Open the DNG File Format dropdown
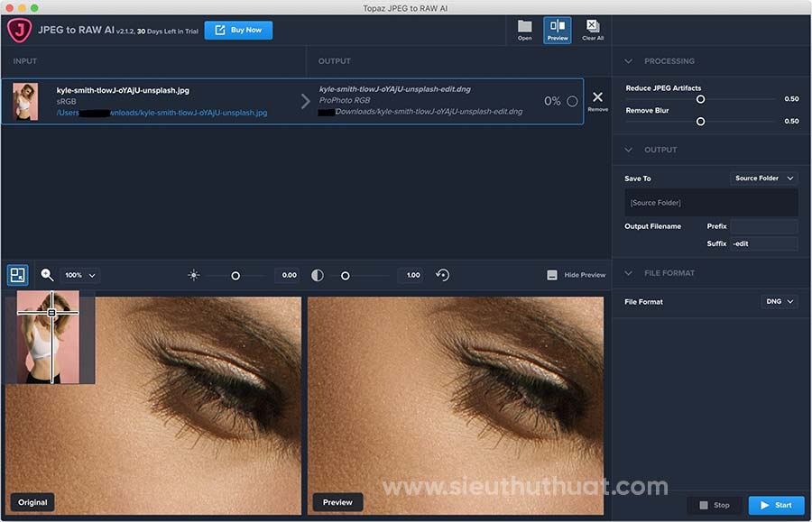Screen dimensions: 812x522 [780, 302]
